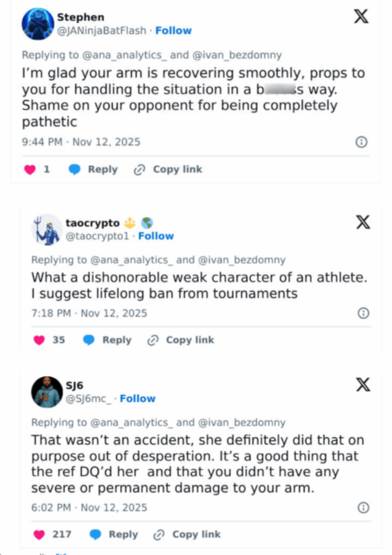
Task: Follow @taocrypto1
Action: point(156,236)
